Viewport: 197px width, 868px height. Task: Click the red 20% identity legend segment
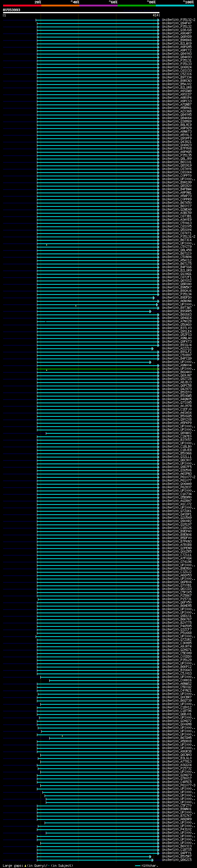point(22,6)
